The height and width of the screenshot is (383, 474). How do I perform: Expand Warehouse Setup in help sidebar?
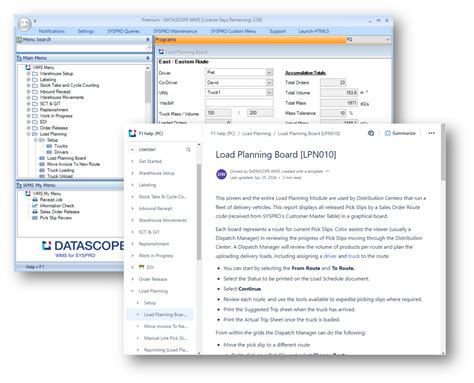133,173
